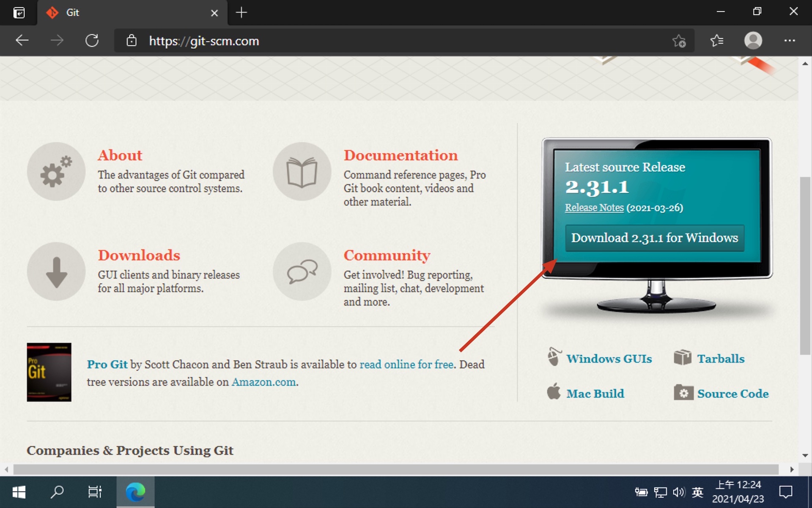Reload the page with refresh icon

pyautogui.click(x=92, y=41)
